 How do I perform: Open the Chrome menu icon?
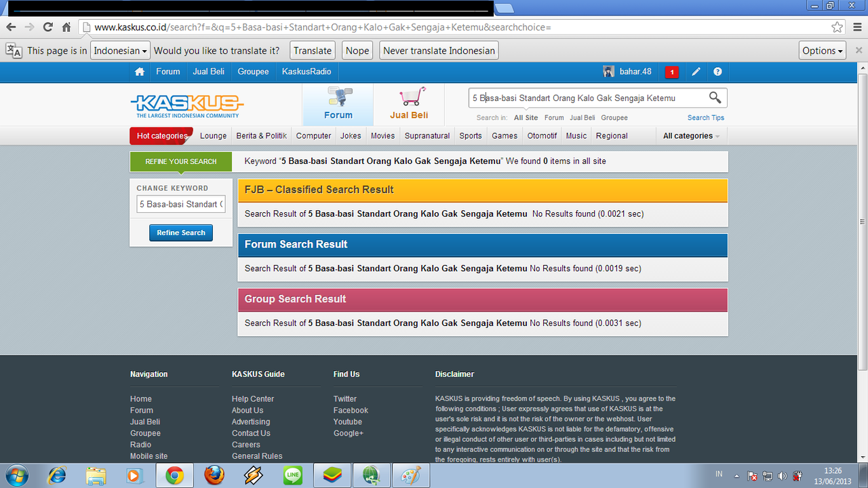tap(856, 27)
